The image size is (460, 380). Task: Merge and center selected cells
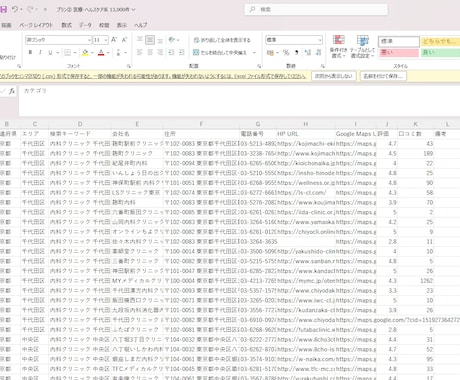(220, 52)
